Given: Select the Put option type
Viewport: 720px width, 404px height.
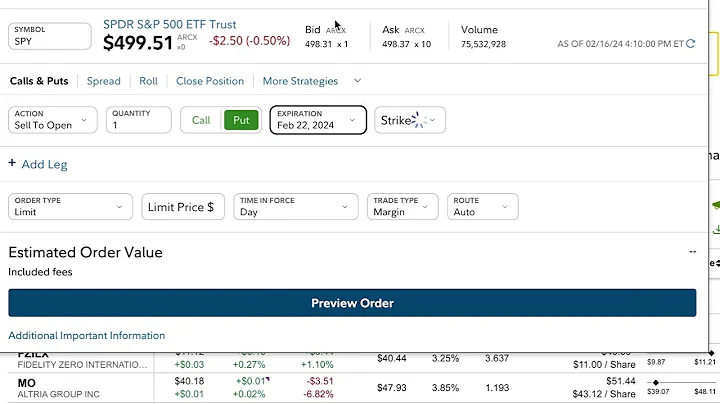Looking at the screenshot, I should click(x=241, y=120).
